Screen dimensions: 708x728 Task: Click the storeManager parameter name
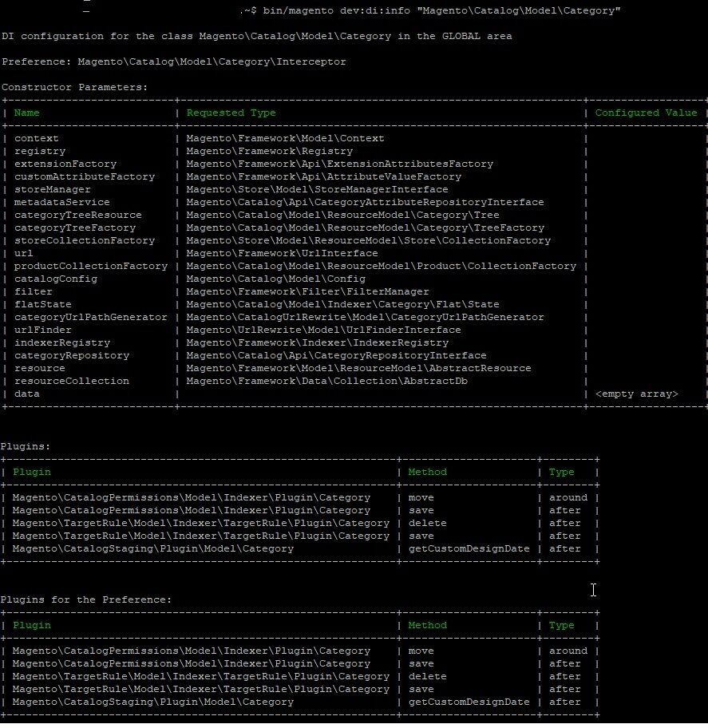tap(53, 189)
